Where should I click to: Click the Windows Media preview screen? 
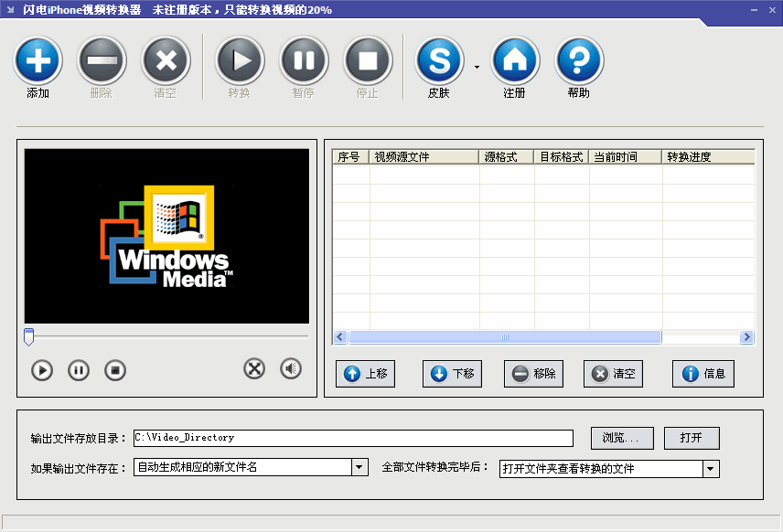pyautogui.click(x=166, y=236)
